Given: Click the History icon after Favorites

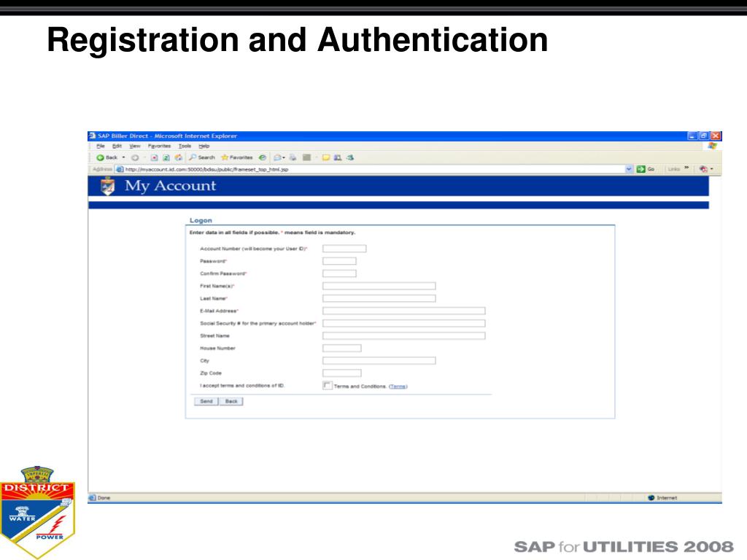Looking at the screenshot, I should [x=263, y=157].
